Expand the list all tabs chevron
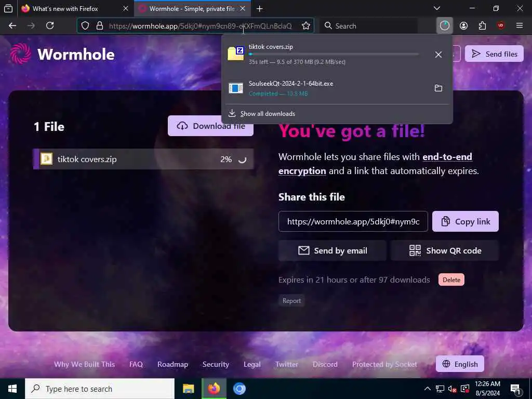The width and height of the screenshot is (532, 399). click(x=437, y=8)
